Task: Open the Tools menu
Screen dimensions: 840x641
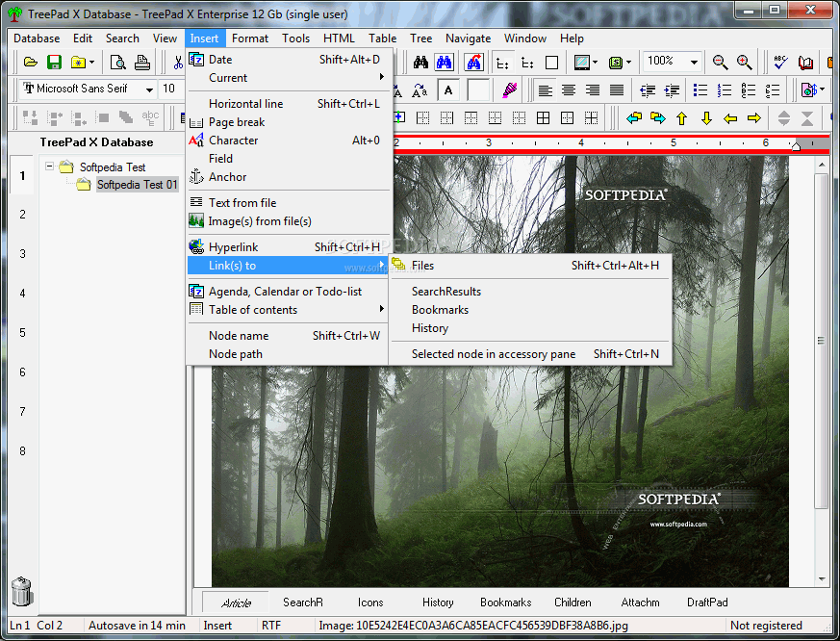Action: [x=295, y=38]
